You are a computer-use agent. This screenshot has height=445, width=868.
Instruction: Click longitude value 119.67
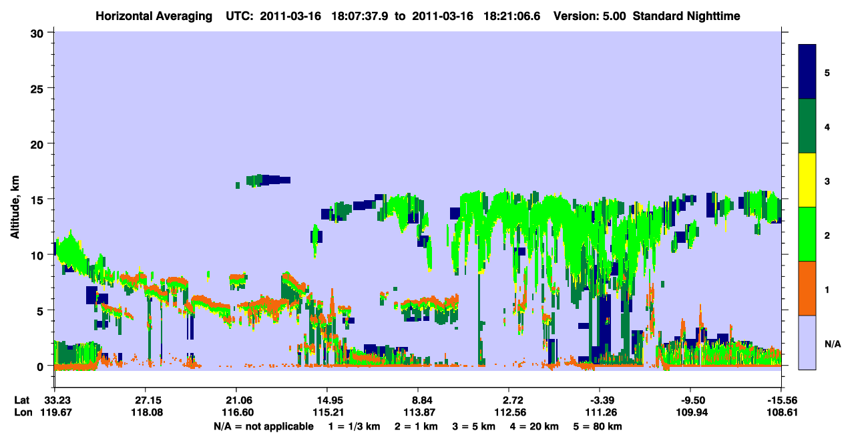coord(57,412)
